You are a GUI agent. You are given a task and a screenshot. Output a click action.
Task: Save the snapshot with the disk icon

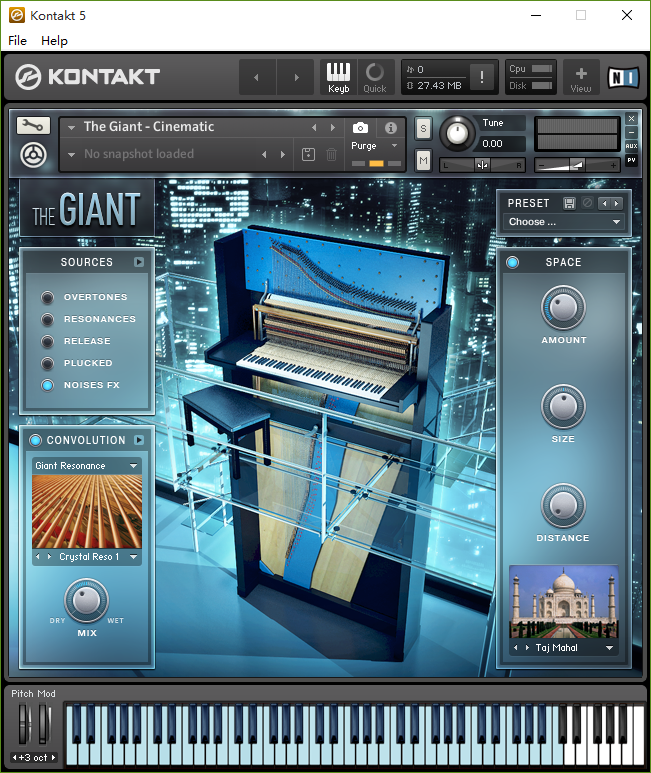tap(308, 154)
